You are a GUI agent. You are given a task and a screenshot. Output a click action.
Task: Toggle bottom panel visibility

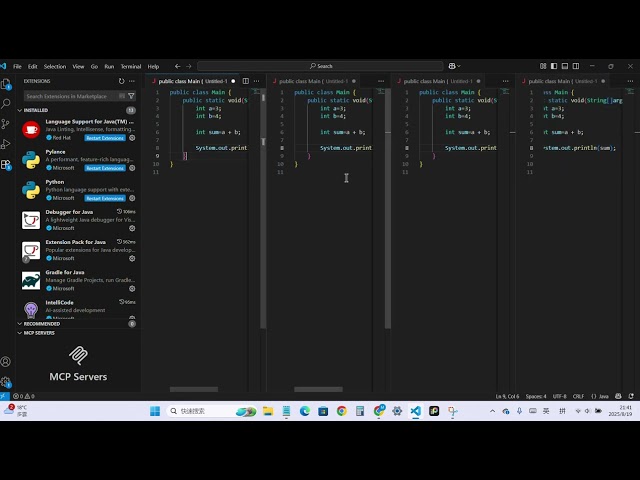pos(565,66)
